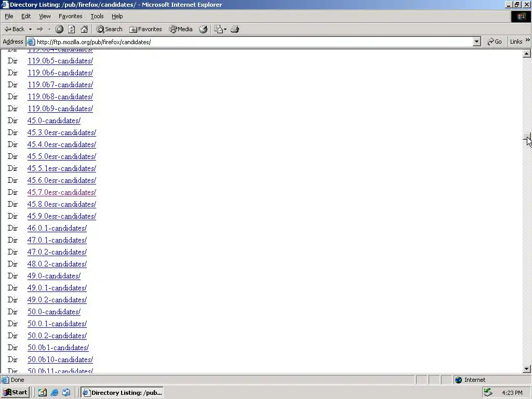This screenshot has height=399, width=532.
Task: Print the page with Print icon
Action: (x=235, y=29)
